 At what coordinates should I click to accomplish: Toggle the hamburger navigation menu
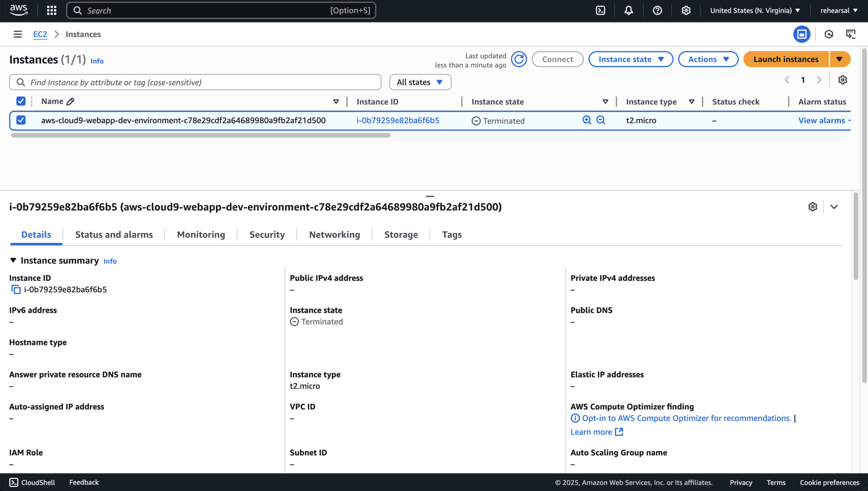click(17, 34)
